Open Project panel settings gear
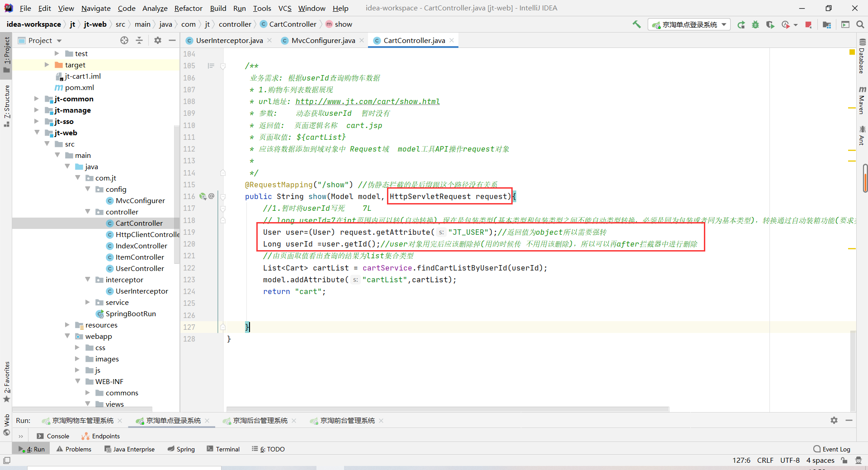The height and width of the screenshot is (470, 868). (x=157, y=40)
